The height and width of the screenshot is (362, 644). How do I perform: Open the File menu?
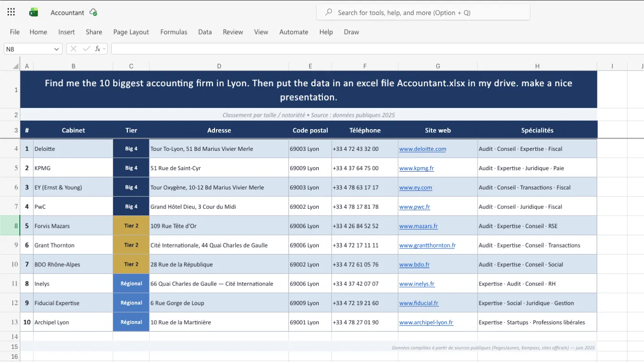(x=15, y=32)
